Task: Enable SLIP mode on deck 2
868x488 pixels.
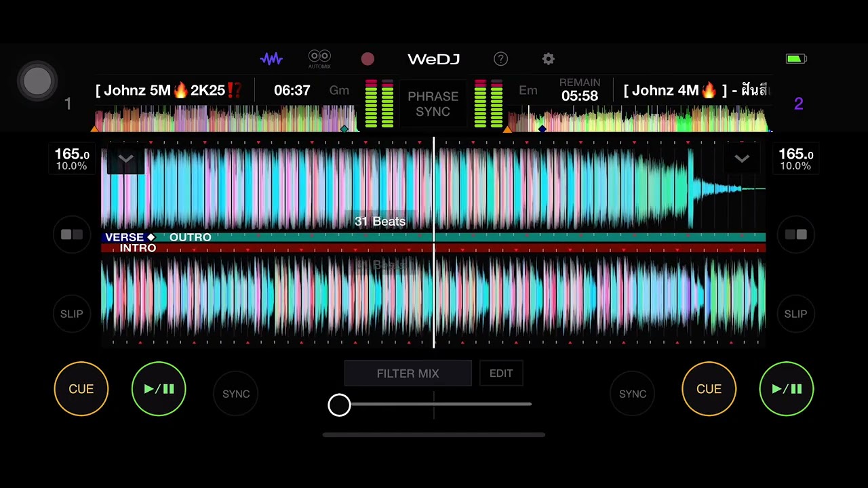Action: 796,314
